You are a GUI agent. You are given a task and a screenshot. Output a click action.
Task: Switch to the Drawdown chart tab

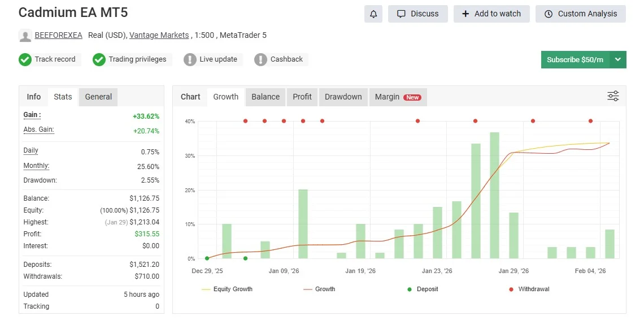(x=343, y=97)
